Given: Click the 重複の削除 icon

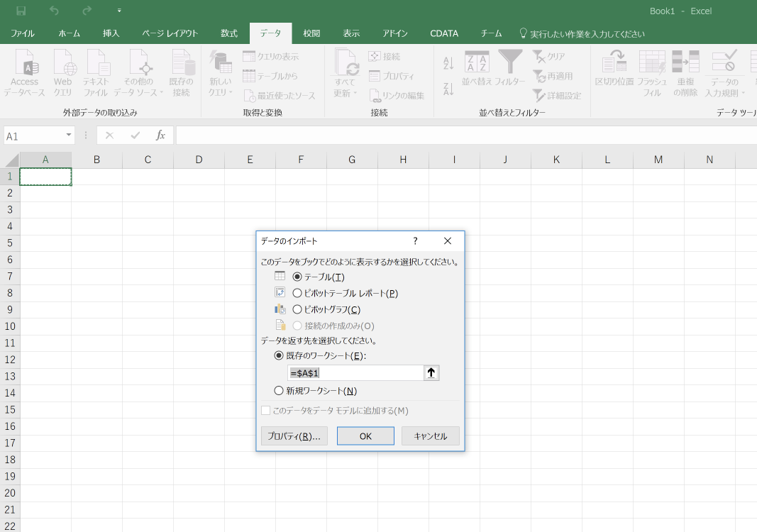Looking at the screenshot, I should pos(685,71).
